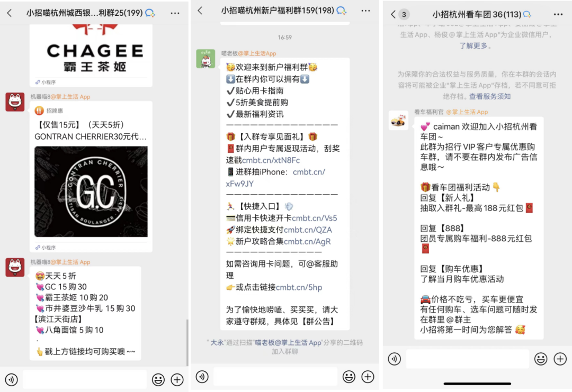The image size is (572, 392).
Task: Open plus attachments in 看车团 chat
Action: tap(560, 359)
